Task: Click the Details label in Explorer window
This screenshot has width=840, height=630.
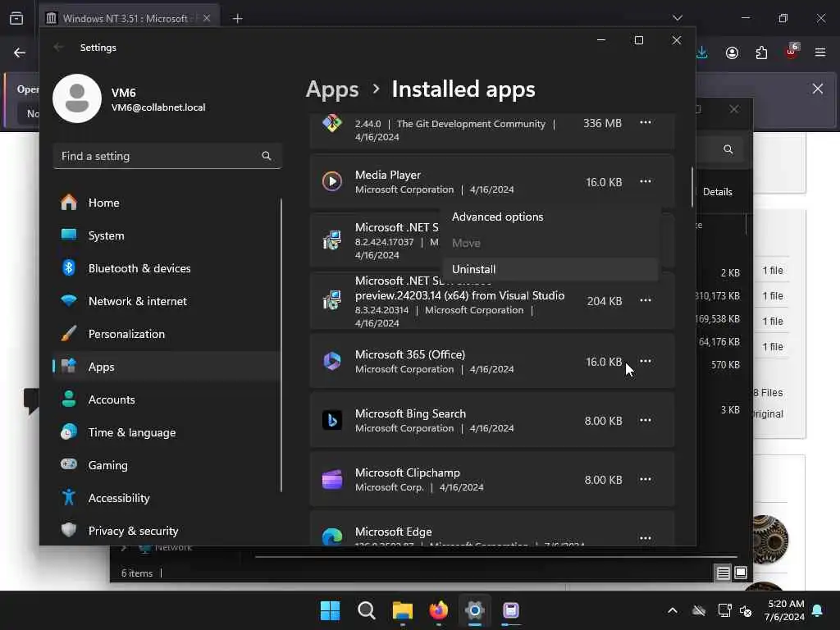Action: pos(717,192)
